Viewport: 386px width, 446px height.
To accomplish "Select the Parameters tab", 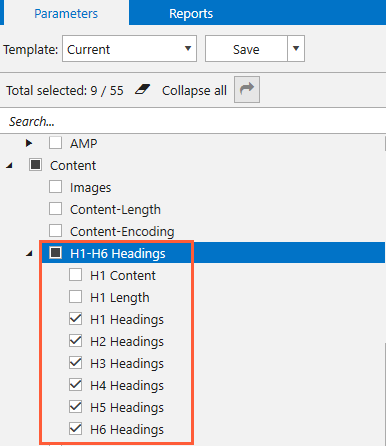I will (66, 13).
